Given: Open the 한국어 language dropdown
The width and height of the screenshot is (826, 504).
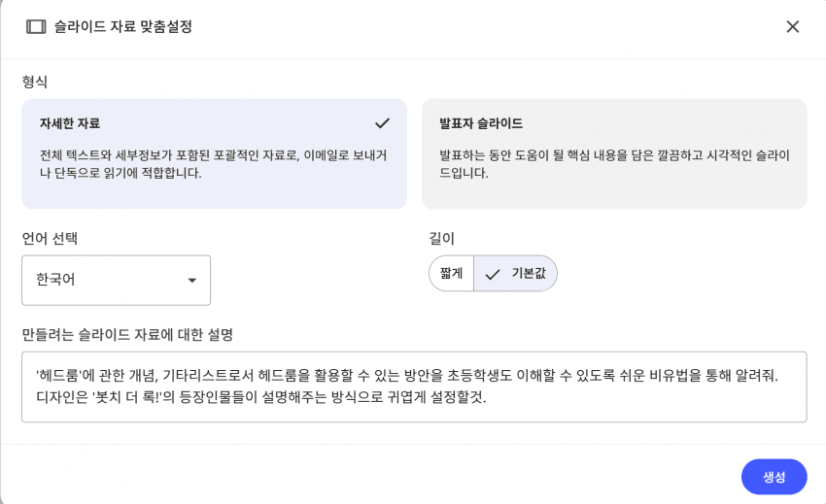Looking at the screenshot, I should pyautogui.click(x=116, y=280).
